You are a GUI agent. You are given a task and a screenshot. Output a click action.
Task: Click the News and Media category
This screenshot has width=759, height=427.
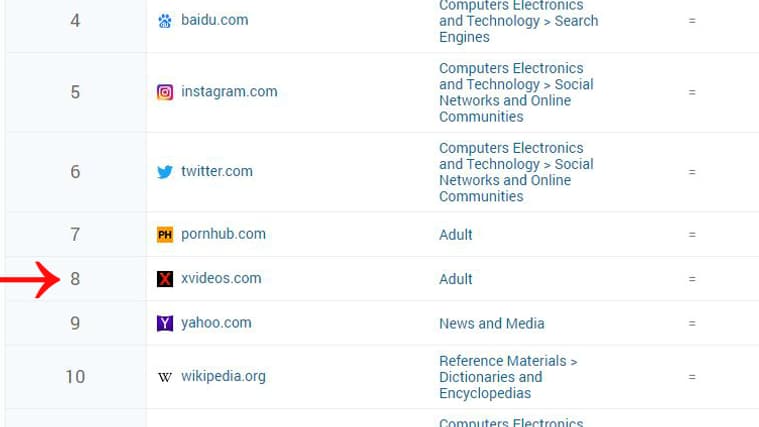point(491,323)
